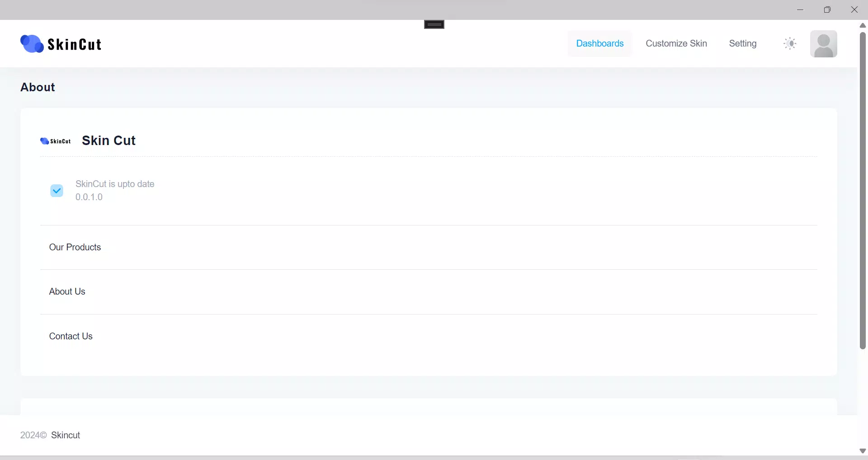Click the 2024© copyright text

coord(33,435)
